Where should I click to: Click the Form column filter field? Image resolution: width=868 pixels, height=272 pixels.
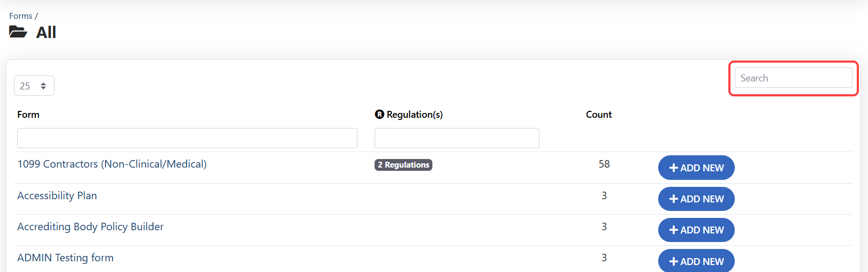[187, 138]
